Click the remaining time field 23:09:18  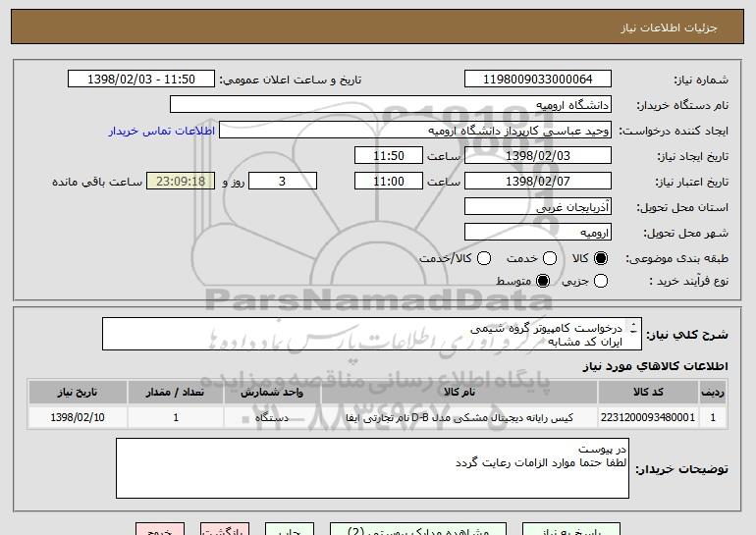click(x=181, y=182)
